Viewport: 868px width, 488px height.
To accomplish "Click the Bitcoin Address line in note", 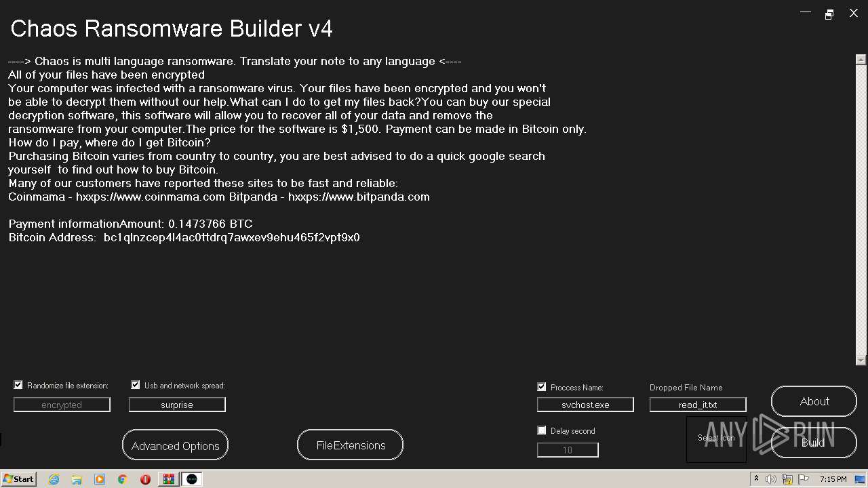I will [184, 237].
